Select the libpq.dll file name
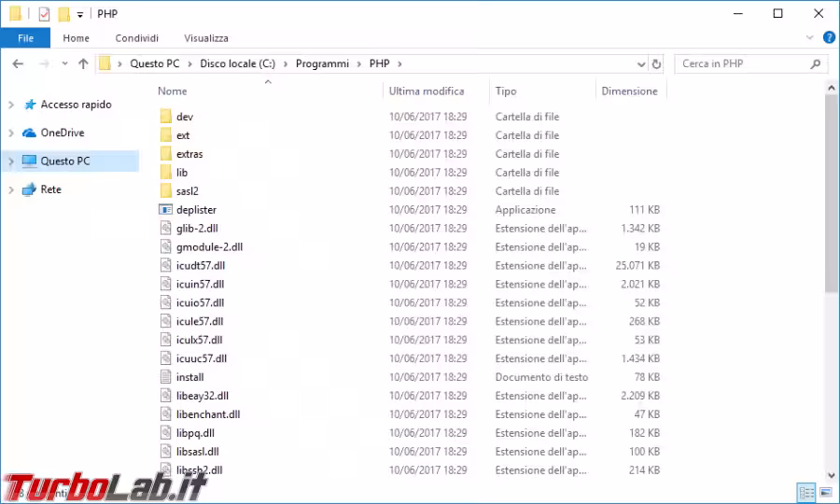The image size is (840, 504). (x=196, y=433)
